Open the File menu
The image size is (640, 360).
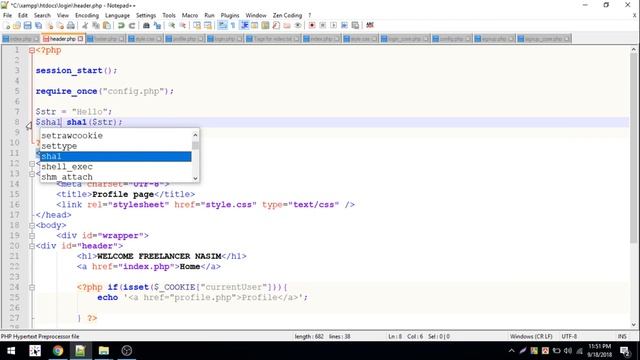7,15
